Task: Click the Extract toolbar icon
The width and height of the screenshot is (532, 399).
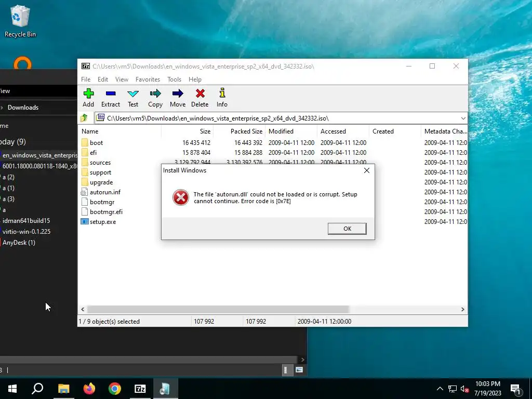Action: click(x=111, y=98)
